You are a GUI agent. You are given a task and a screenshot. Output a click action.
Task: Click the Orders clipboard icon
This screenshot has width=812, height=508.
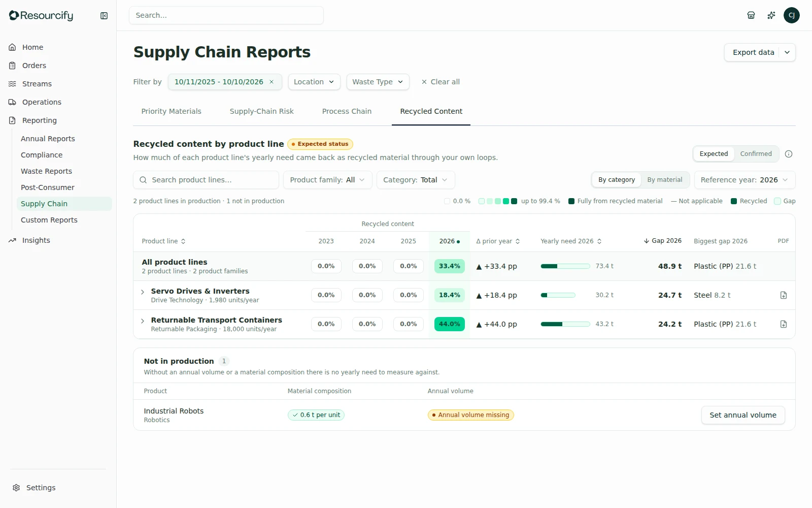coord(12,66)
